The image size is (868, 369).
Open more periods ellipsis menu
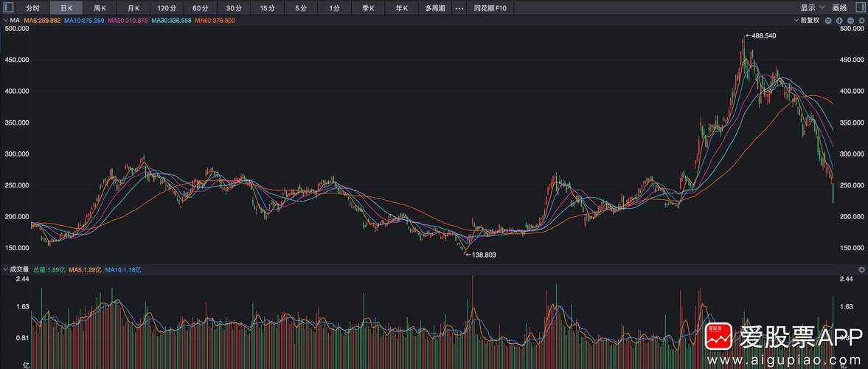(x=459, y=8)
